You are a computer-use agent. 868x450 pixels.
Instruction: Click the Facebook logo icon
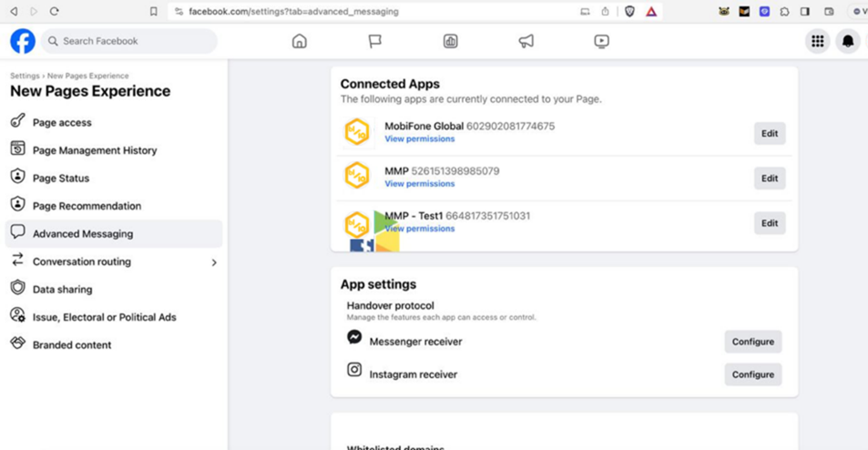[23, 41]
